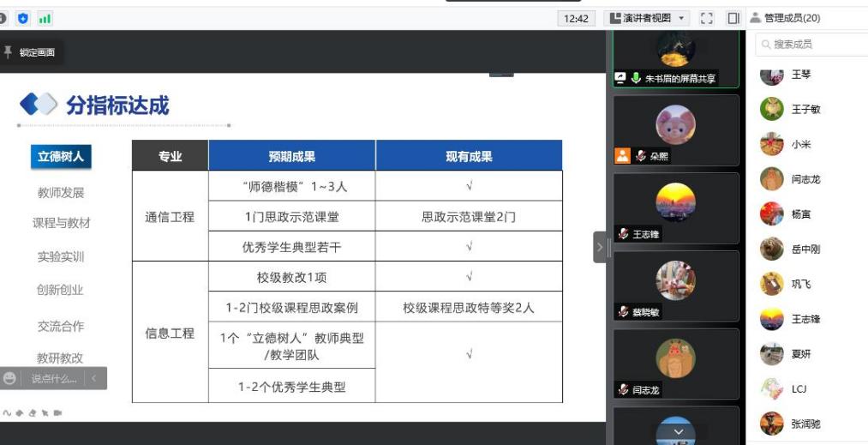The width and height of the screenshot is (868, 445).
Task: Click the blue security shield icon
Action: pos(23,18)
